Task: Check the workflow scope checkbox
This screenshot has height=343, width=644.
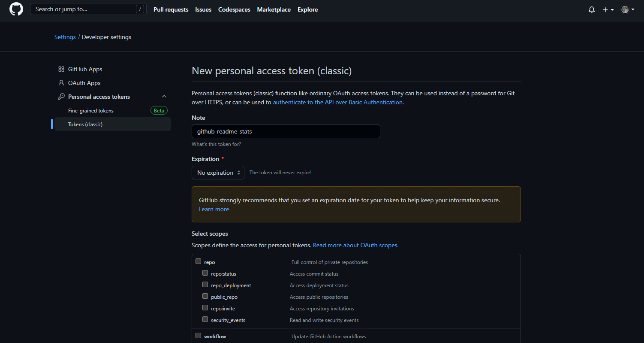Action: tap(199, 336)
